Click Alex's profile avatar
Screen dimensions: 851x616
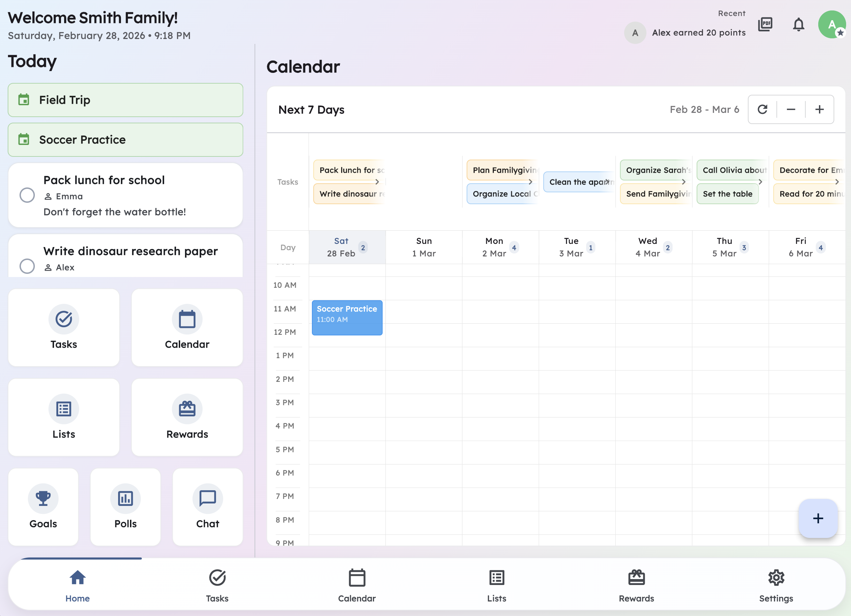click(832, 24)
